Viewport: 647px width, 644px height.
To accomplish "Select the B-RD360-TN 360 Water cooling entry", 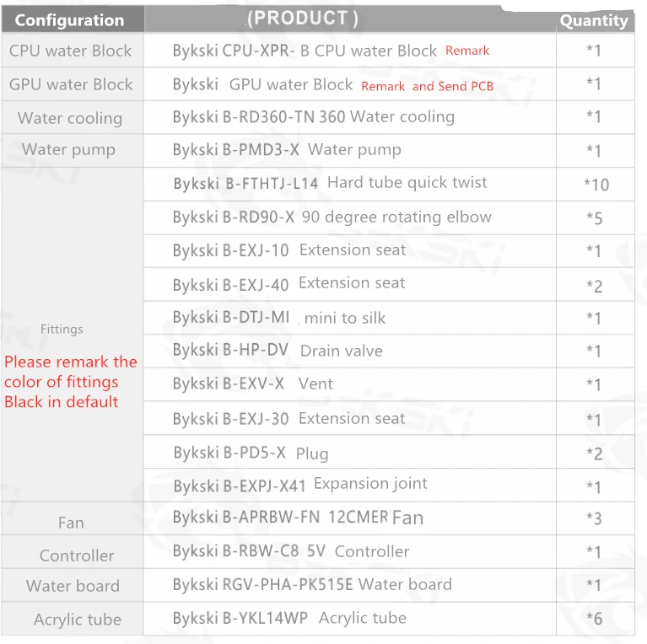I will tap(314, 116).
